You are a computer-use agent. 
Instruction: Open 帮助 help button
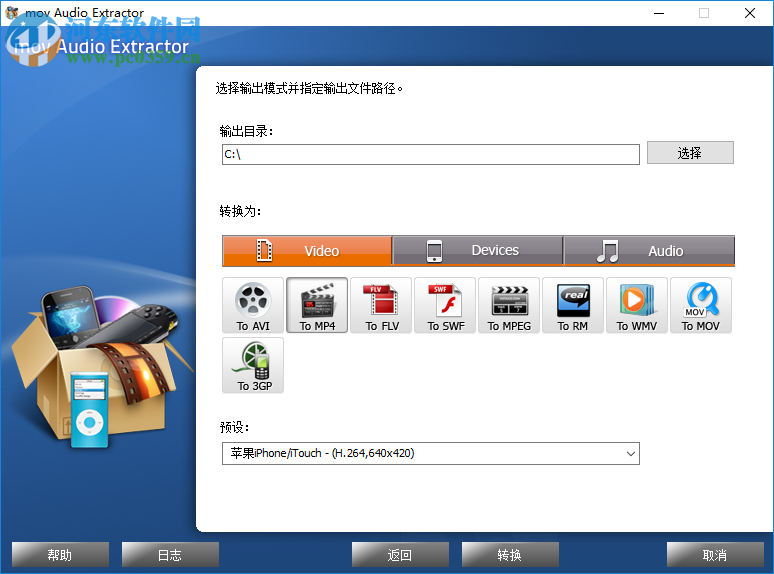(60, 555)
